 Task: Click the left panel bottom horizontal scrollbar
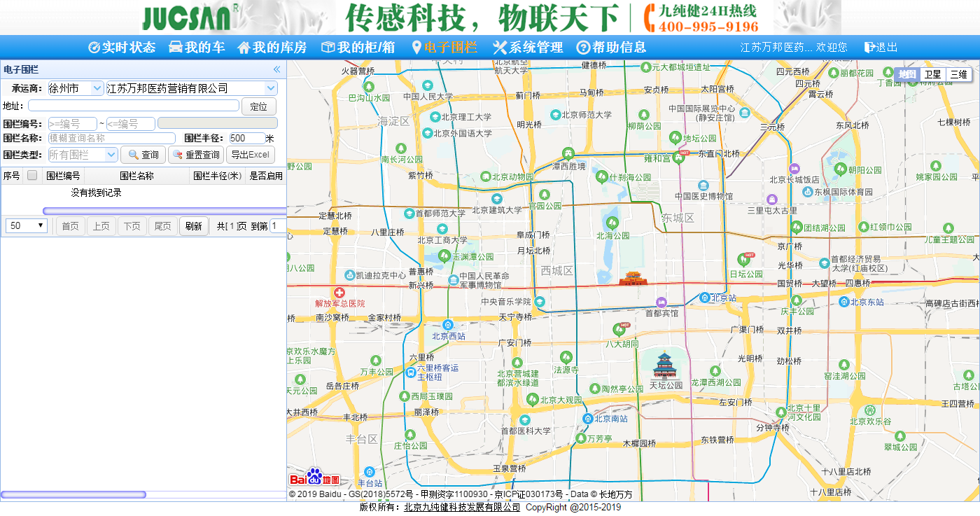click(73, 494)
